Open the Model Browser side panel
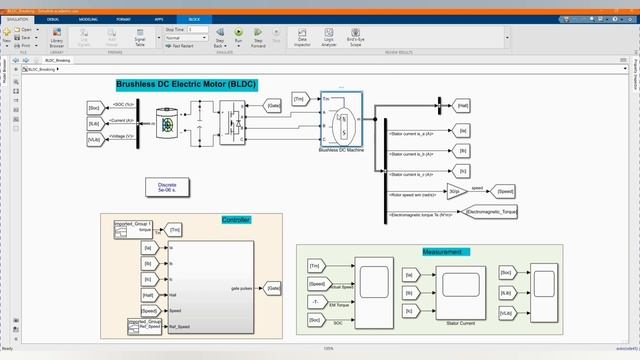Viewport: 640px width, 360px height. [4, 71]
